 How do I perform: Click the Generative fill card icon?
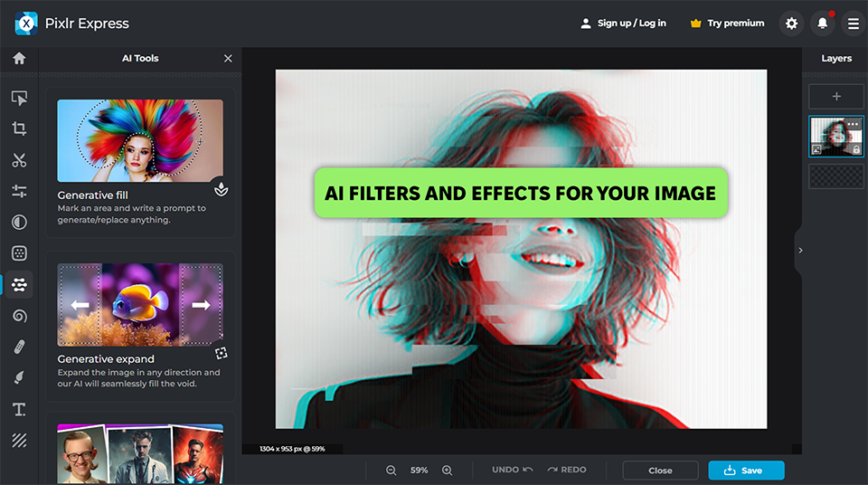pyautogui.click(x=222, y=189)
